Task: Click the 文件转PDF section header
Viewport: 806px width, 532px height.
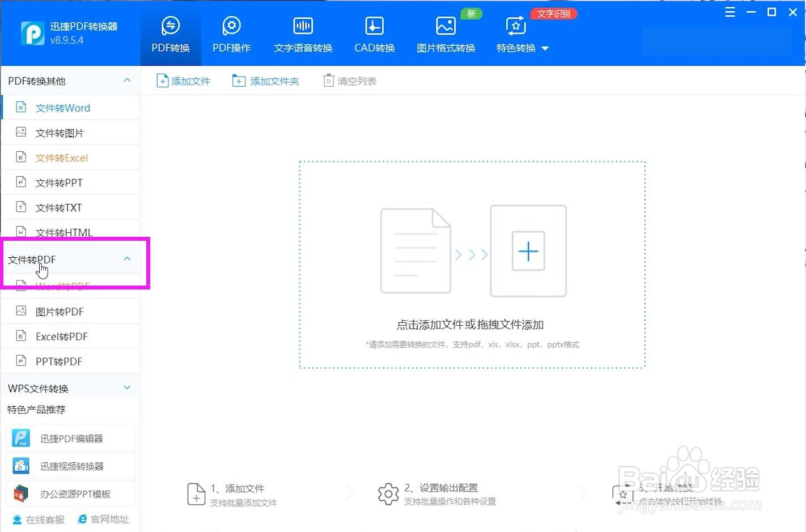Action: pyautogui.click(x=71, y=259)
